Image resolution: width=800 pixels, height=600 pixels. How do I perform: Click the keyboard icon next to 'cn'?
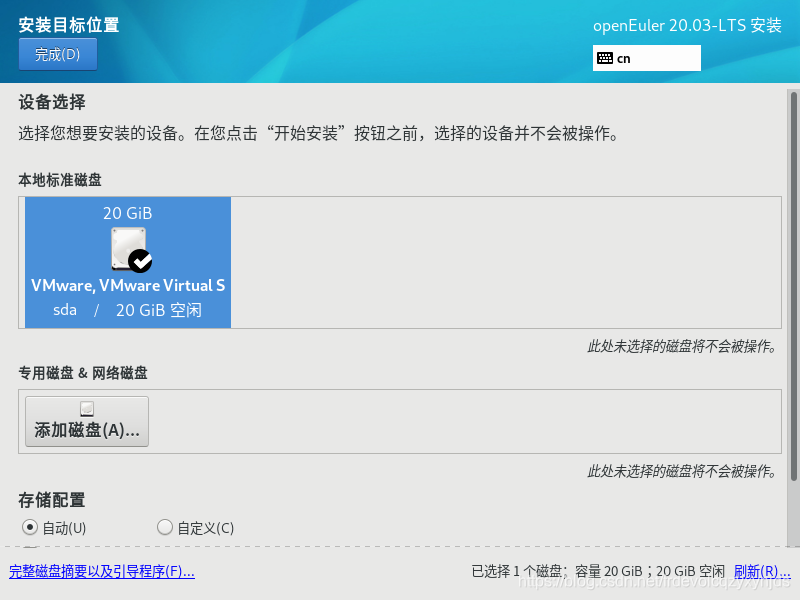pos(606,58)
